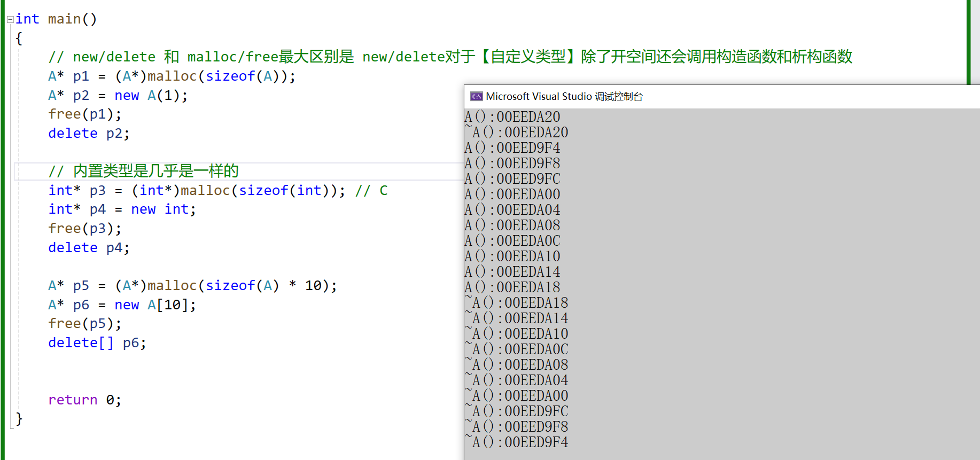Screen dimensions: 980x460
Task: Click the Microsoft Visual Studio console title
Action: pyautogui.click(x=564, y=96)
